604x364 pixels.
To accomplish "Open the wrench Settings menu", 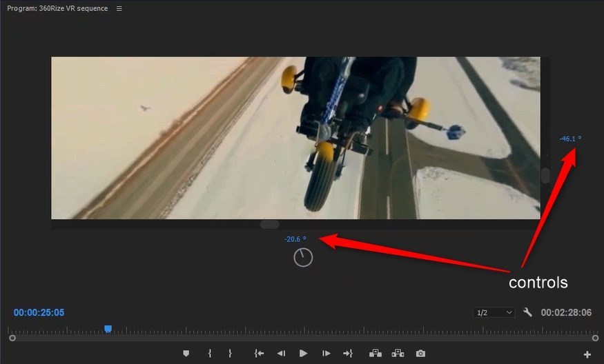I will pyautogui.click(x=527, y=312).
